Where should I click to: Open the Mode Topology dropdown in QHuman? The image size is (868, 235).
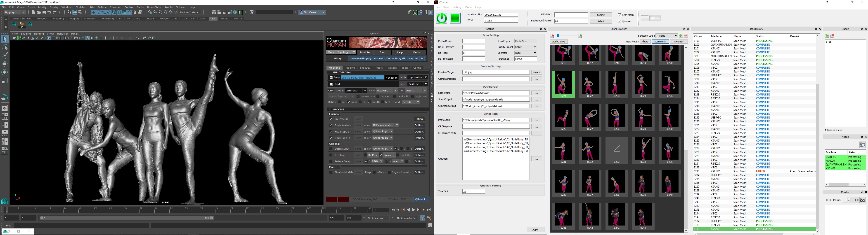point(342,52)
